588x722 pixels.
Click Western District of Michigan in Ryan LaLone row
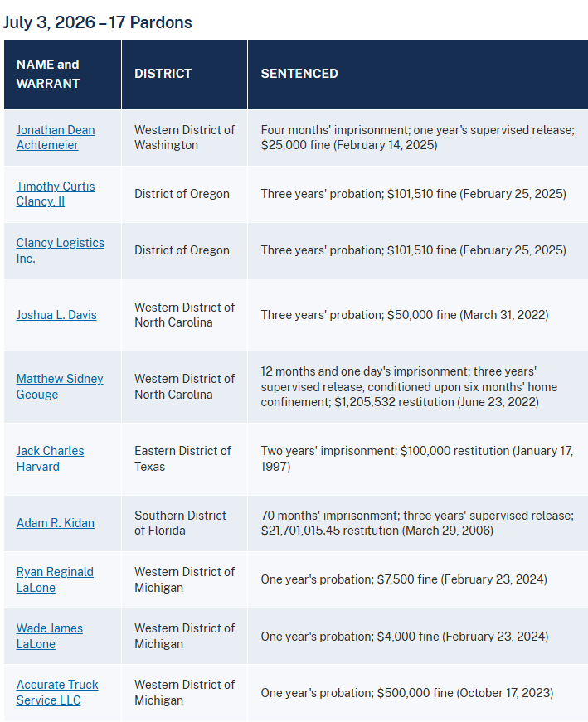coord(184,579)
